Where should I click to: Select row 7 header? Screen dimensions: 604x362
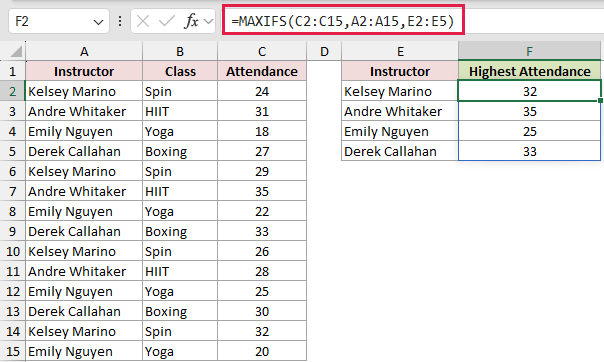click(12, 191)
